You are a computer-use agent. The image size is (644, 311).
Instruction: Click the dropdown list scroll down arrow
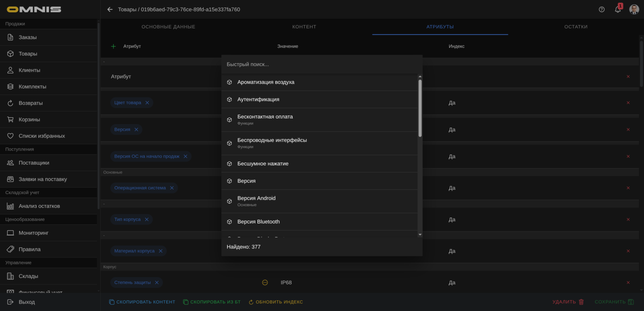tap(420, 234)
